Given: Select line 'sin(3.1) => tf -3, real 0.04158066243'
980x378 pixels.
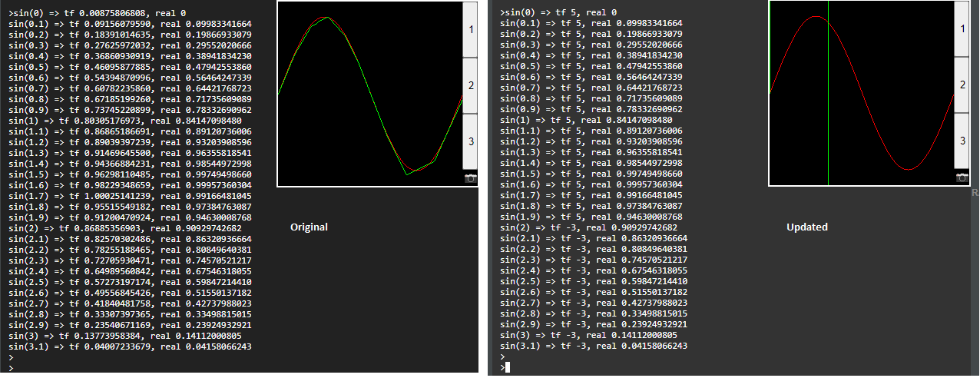Looking at the screenshot, I should click(594, 346).
